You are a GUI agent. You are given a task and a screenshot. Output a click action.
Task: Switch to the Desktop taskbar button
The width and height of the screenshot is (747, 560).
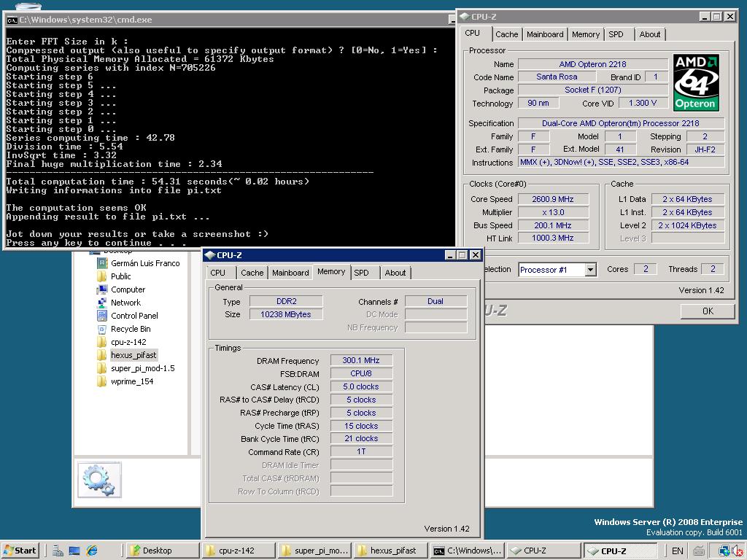click(163, 551)
